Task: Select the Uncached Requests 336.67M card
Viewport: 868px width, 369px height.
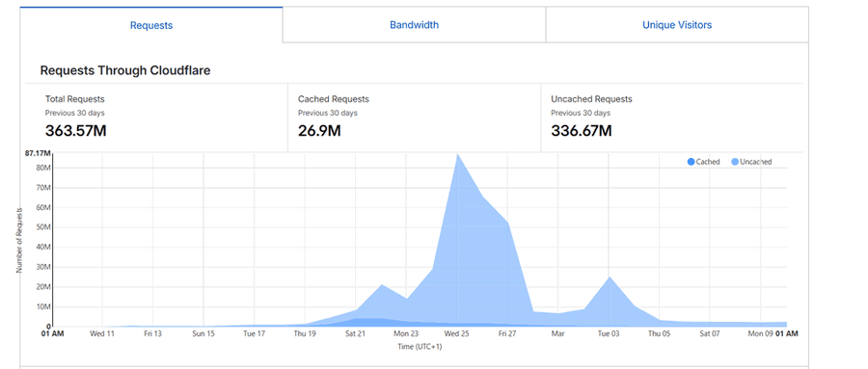Action: click(672, 118)
